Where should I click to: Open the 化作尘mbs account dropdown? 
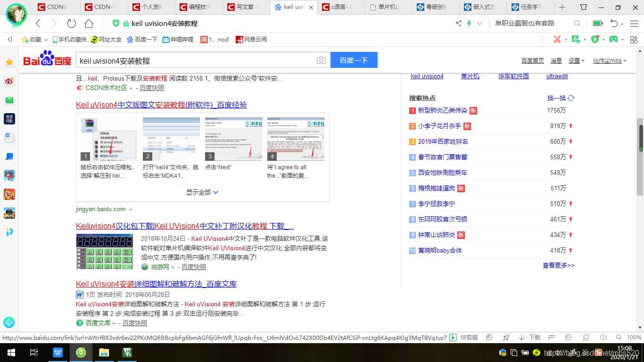610,61
